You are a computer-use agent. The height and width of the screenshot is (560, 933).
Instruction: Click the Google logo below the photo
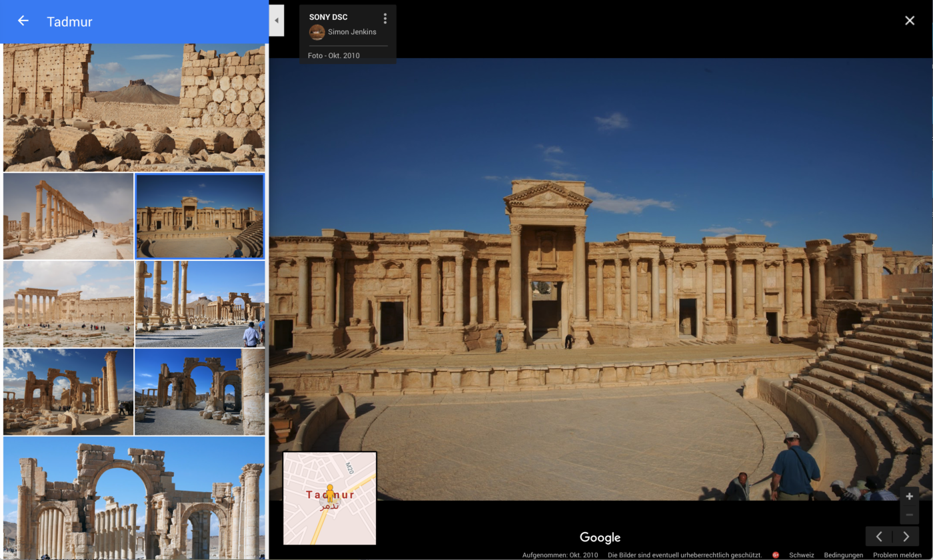tap(600, 537)
